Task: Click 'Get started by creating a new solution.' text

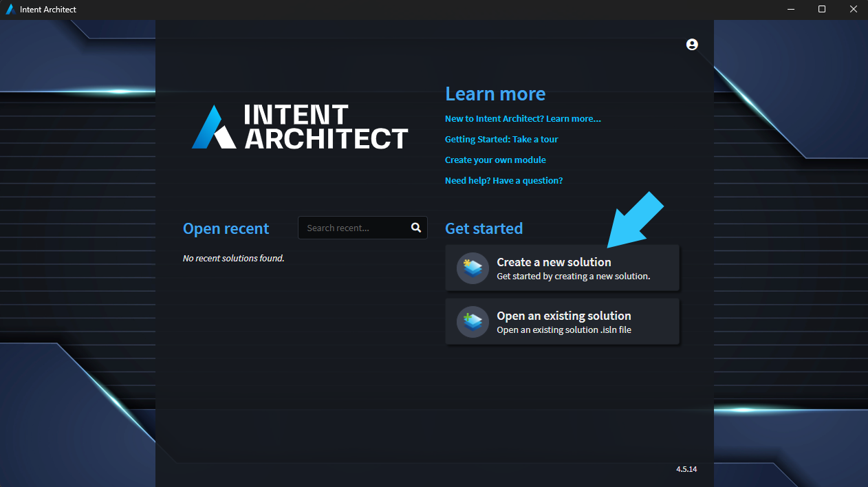Action: (574, 276)
